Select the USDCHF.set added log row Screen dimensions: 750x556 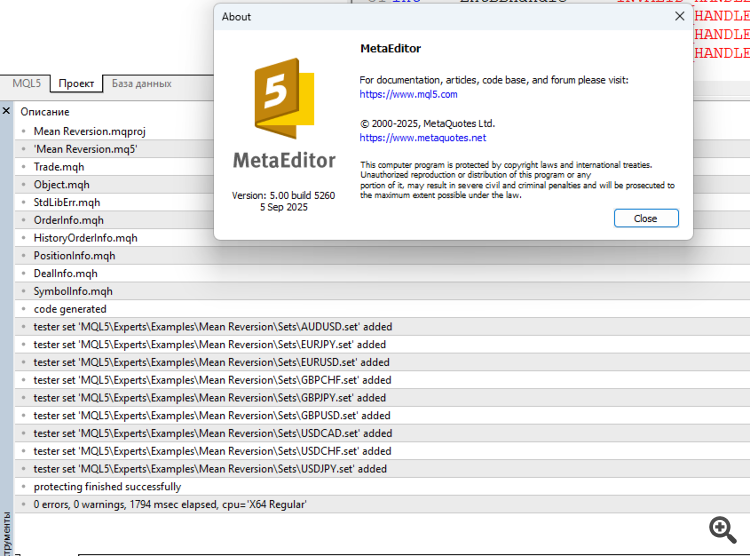pyautogui.click(x=382, y=451)
